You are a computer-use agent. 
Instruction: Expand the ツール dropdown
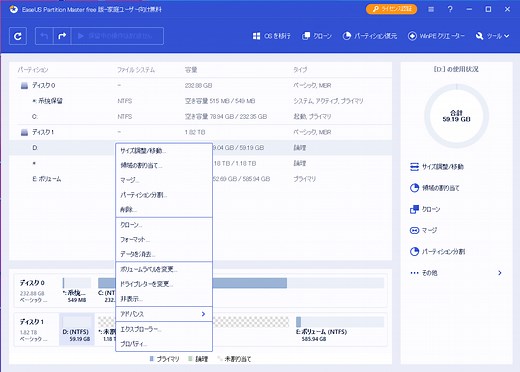coord(492,36)
